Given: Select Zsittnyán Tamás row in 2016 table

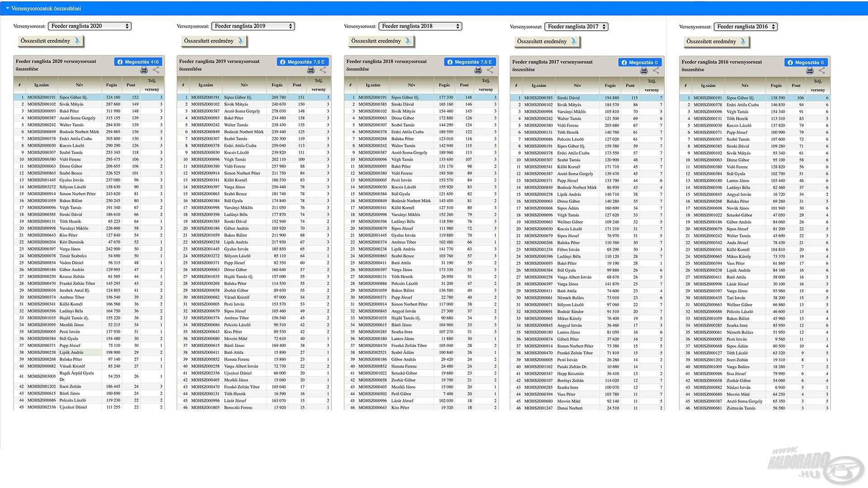Looking at the screenshot, I should (x=755, y=408).
